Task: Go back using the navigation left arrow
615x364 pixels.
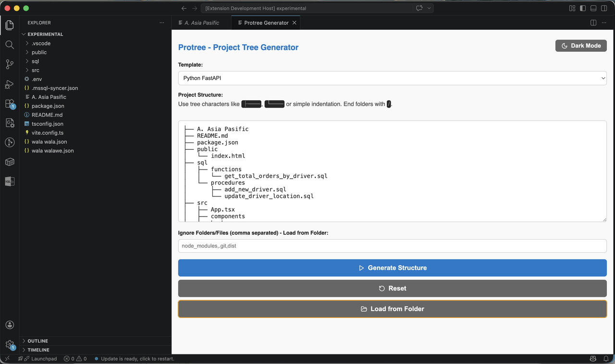Action: (x=184, y=8)
